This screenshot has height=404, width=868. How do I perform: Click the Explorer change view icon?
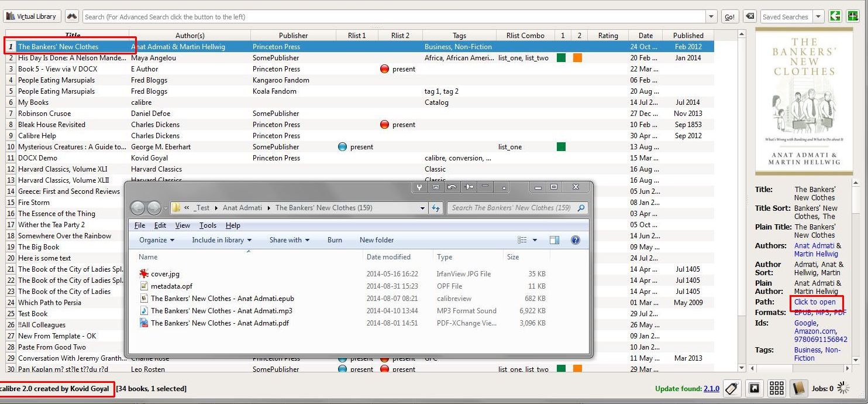click(x=522, y=240)
